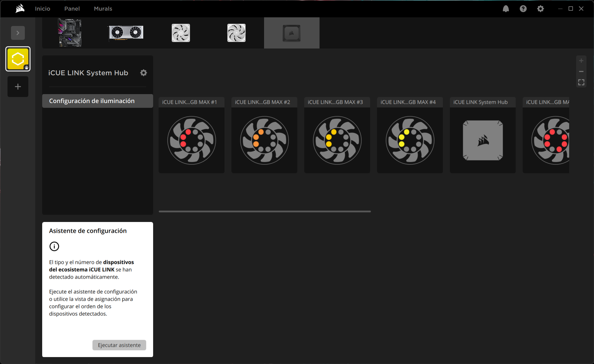
Task: Click label iCUE LINK...GB MAX #1
Action: click(190, 102)
